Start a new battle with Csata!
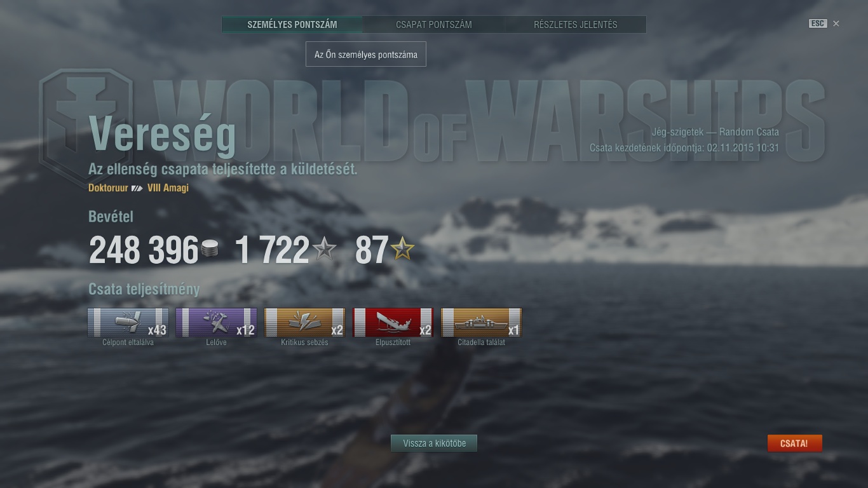868x488 pixels. [x=794, y=444]
